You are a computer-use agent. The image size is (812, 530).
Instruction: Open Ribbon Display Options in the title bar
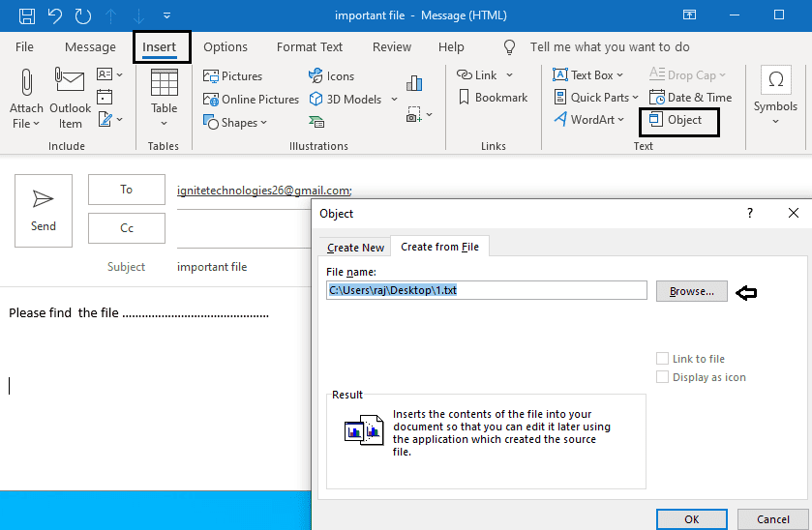click(x=689, y=15)
